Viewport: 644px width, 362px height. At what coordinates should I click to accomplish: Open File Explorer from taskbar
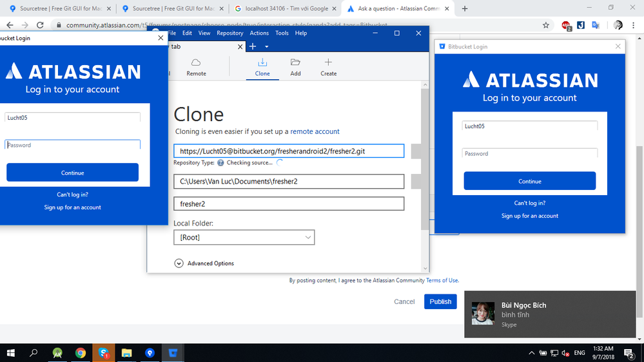coord(126,353)
